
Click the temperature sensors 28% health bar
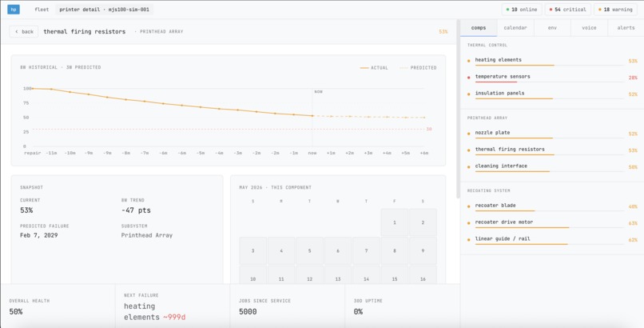[549, 82]
